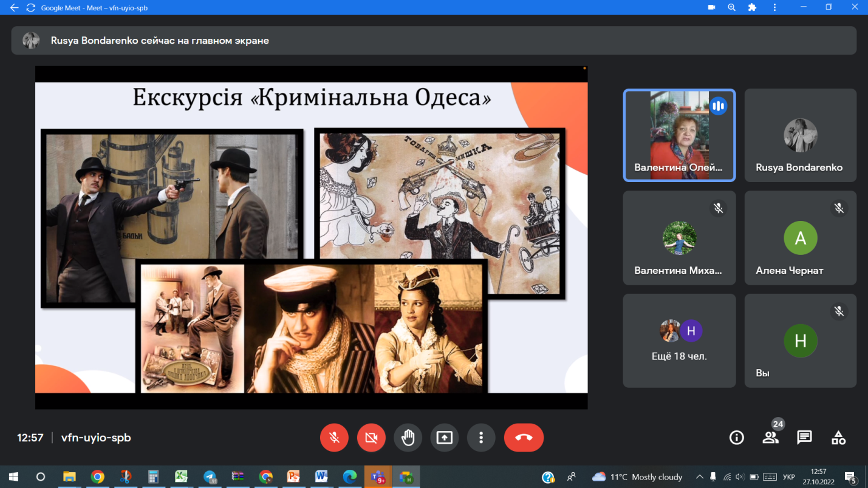This screenshot has width=868, height=488.
Task: Click the back arrow in title bar
Action: [14, 8]
